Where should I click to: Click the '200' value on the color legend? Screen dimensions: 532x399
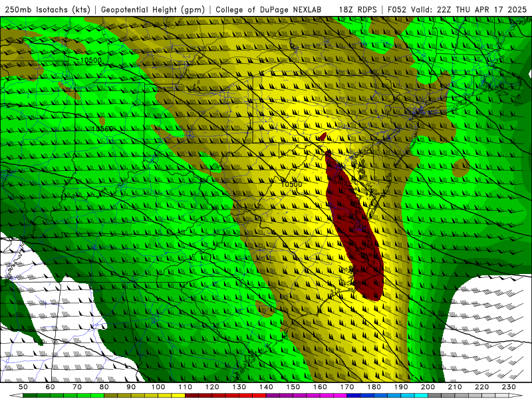[428, 387]
